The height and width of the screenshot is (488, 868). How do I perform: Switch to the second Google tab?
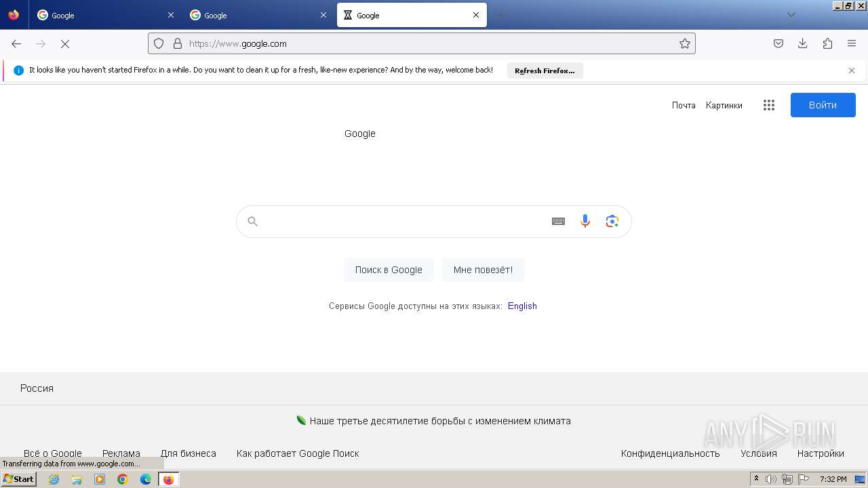pos(258,15)
